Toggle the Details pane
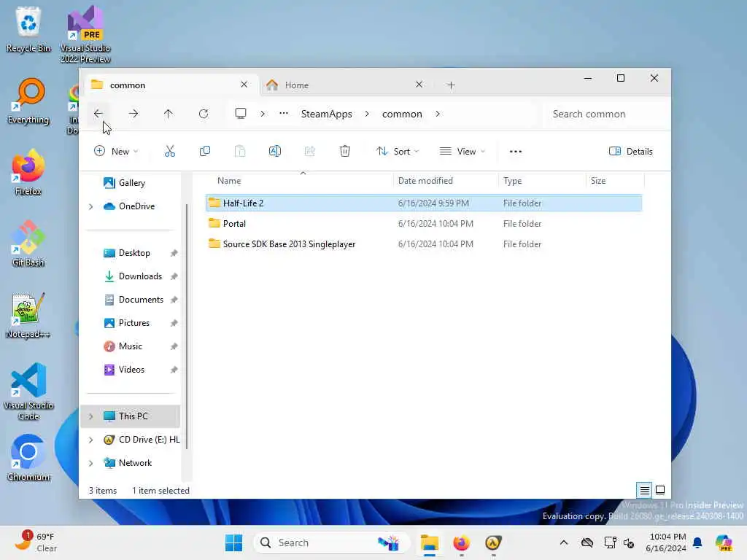 (x=631, y=152)
